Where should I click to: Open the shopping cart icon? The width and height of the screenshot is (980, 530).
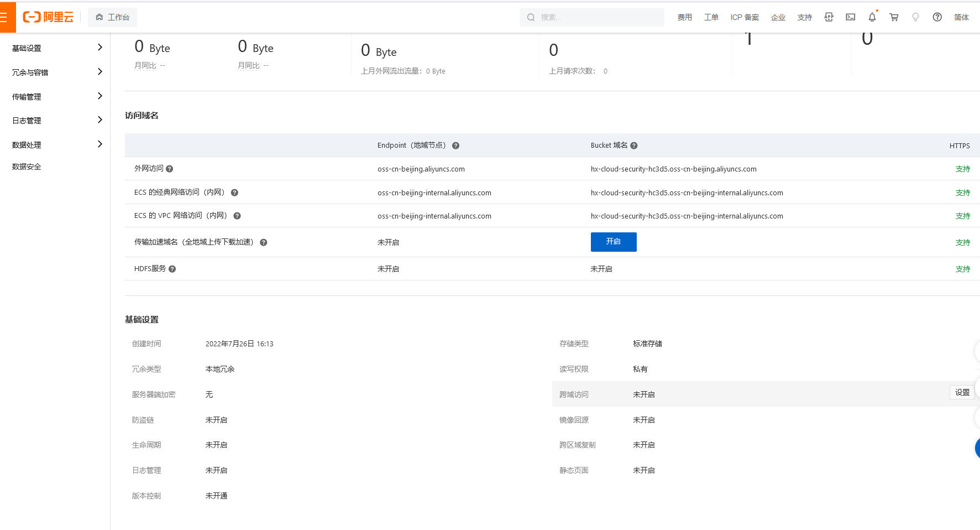tap(894, 17)
